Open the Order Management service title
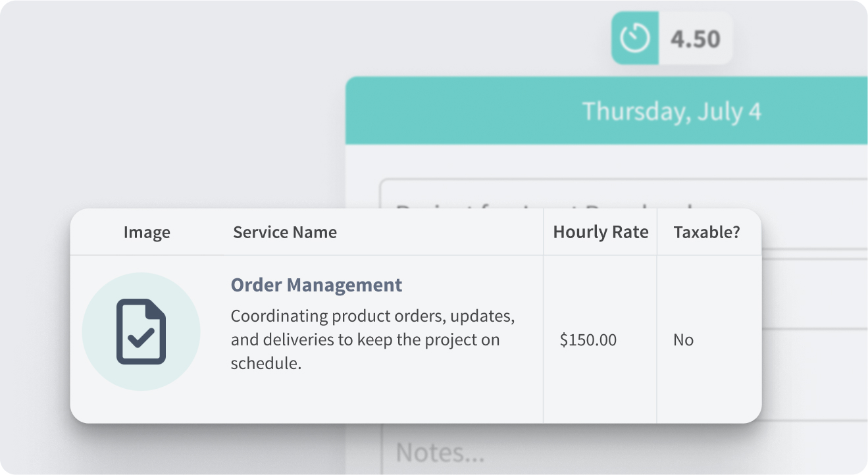868x475 pixels. point(316,285)
